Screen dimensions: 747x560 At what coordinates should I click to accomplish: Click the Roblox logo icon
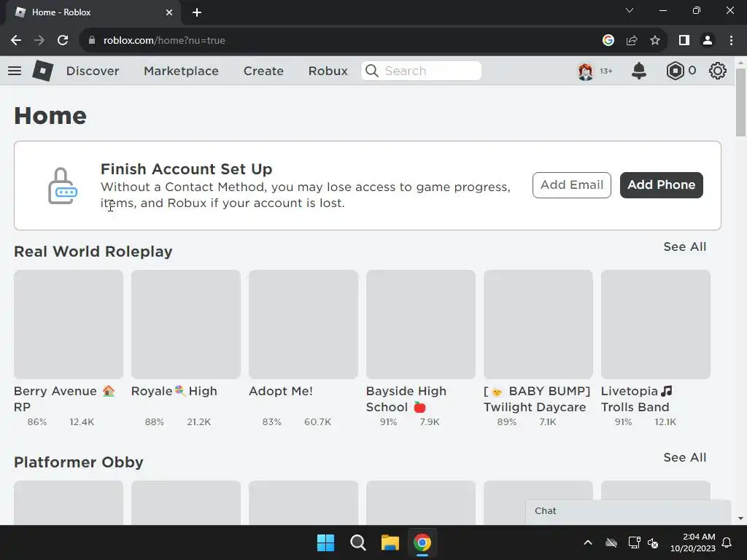pyautogui.click(x=42, y=71)
